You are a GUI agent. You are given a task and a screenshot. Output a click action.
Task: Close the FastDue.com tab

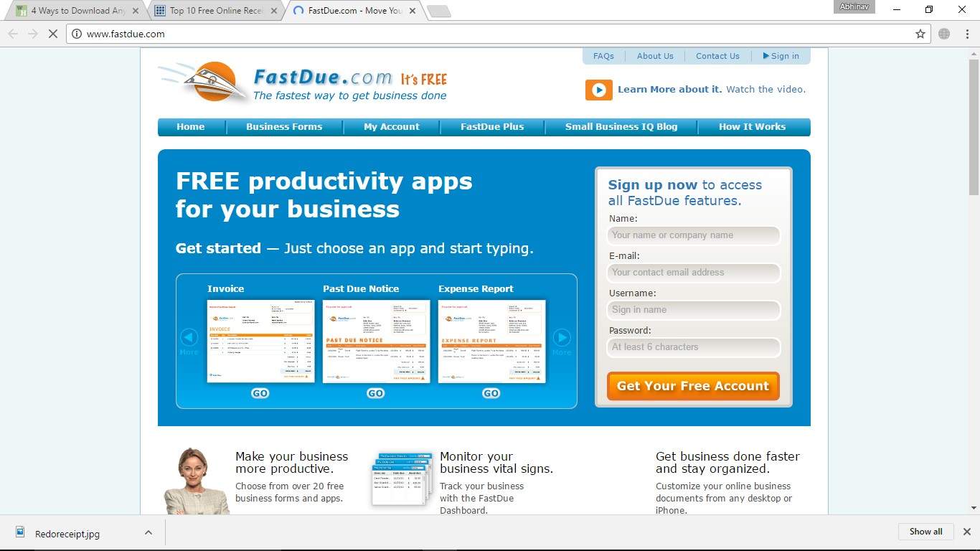413,11
